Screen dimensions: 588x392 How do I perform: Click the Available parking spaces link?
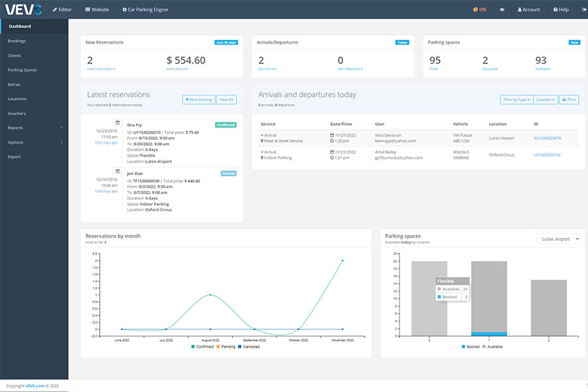click(543, 69)
